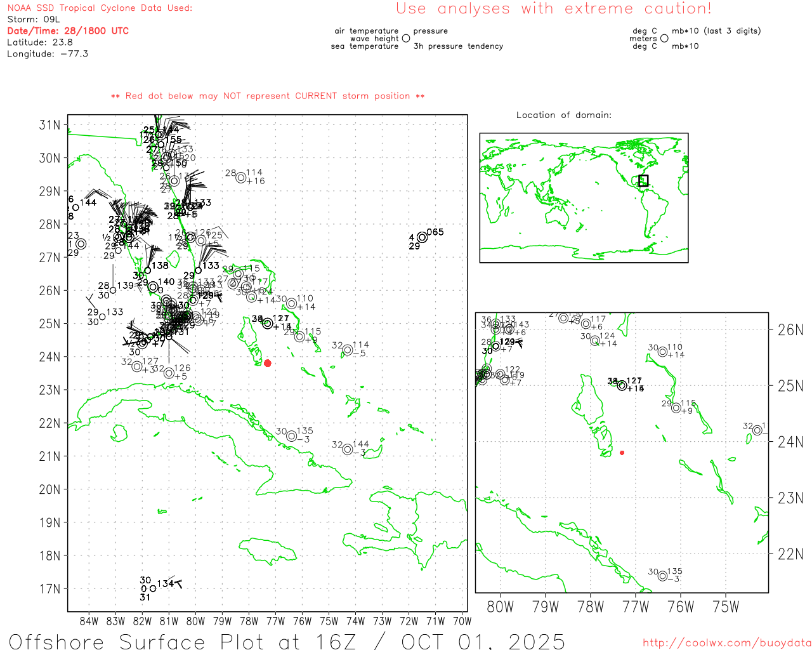The height and width of the screenshot is (650, 812).
Task: Click buoy station 110 +14 in inset map
Action: [663, 352]
